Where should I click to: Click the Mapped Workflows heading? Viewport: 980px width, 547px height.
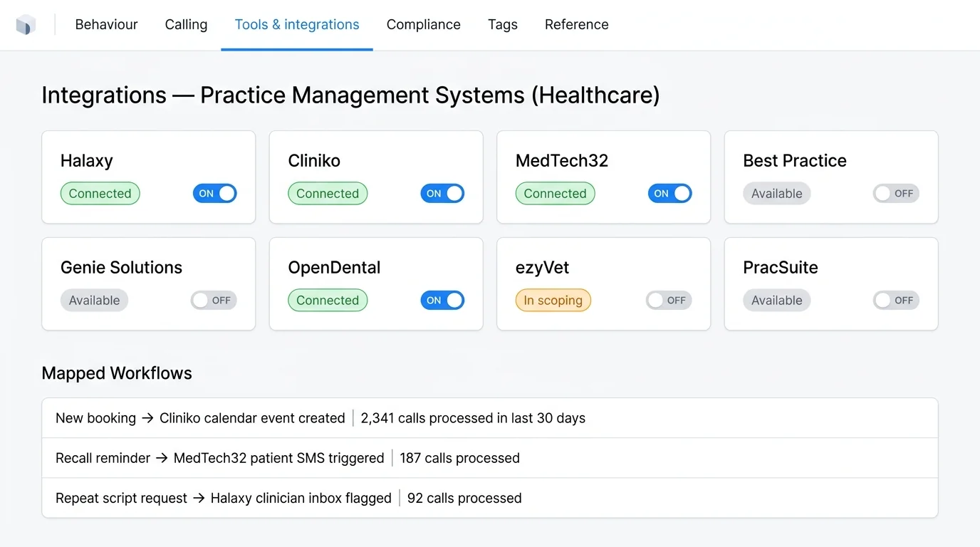117,373
